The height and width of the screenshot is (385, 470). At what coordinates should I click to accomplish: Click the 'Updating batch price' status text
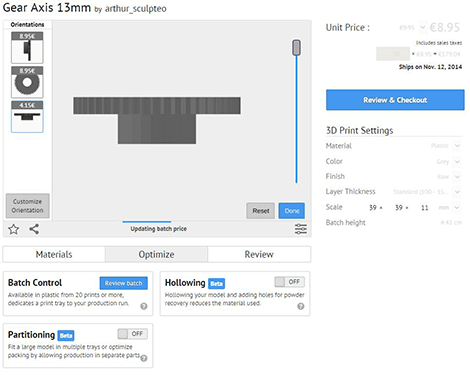tap(158, 229)
